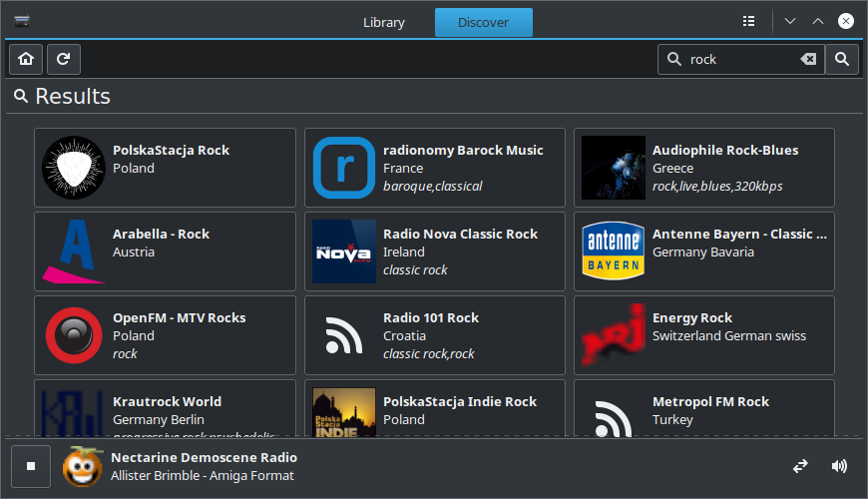Click the PolskaStacja Rock logo
The height and width of the screenshot is (499, 868).
[x=74, y=168]
